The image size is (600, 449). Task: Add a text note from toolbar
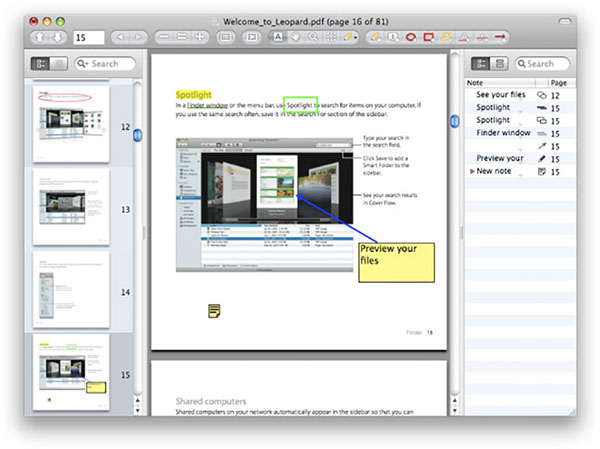click(375, 37)
